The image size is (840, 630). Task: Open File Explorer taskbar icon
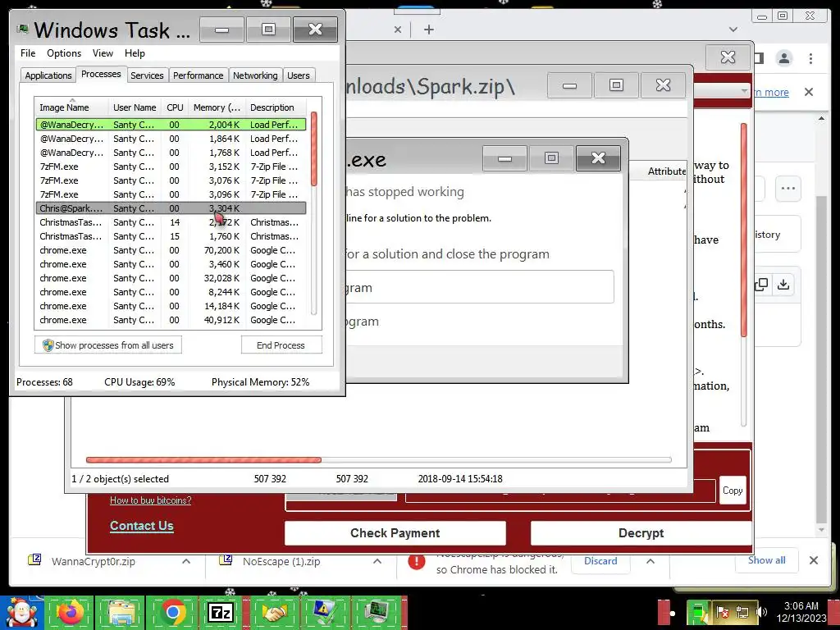tap(121, 613)
